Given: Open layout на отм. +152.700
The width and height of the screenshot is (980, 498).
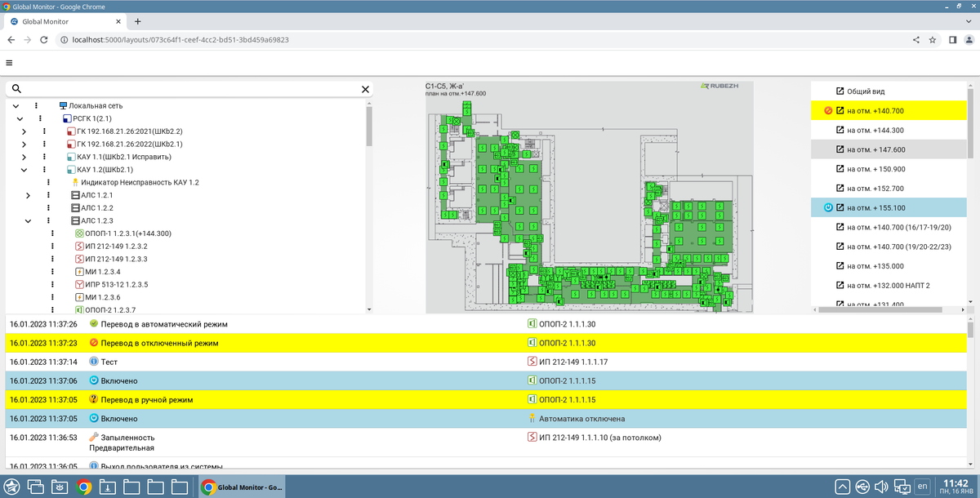Looking at the screenshot, I should tap(889, 189).
